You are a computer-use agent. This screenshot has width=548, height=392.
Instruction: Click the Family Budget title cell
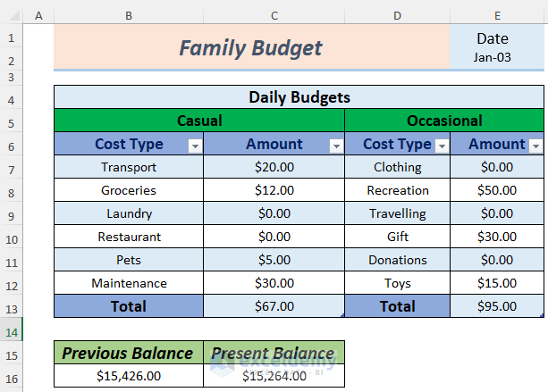251,48
